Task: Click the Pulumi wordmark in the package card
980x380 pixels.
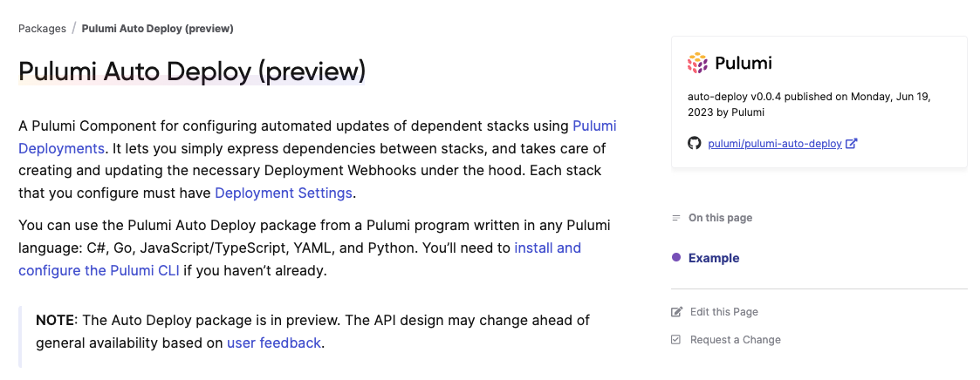Action: (744, 64)
